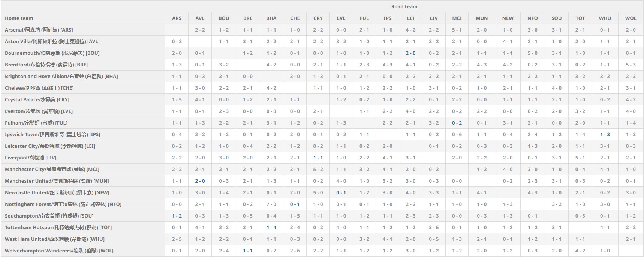Select the TOT column header
644x257 pixels.
[580, 18]
